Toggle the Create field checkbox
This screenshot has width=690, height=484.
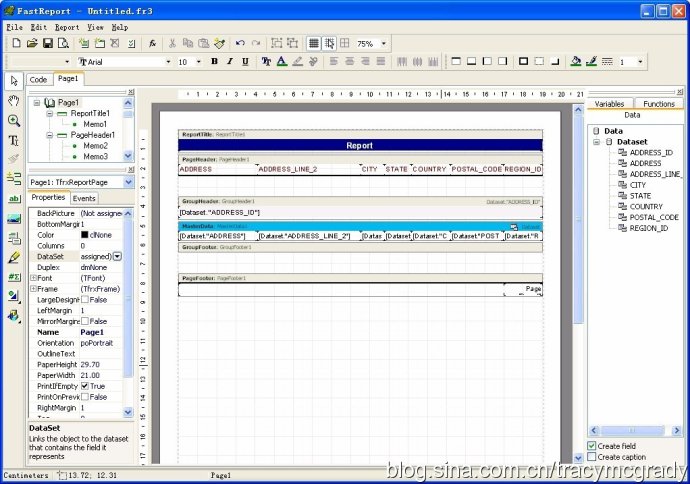[x=592, y=446]
